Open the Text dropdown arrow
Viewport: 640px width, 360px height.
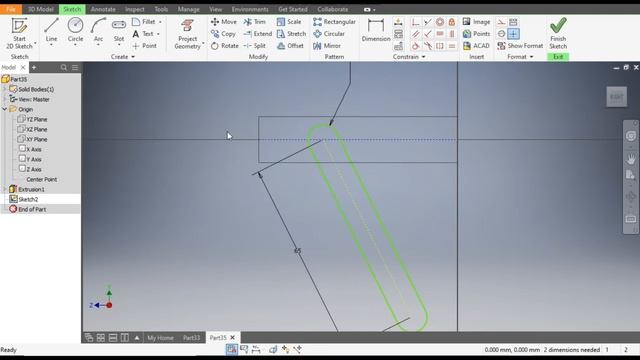click(158, 34)
